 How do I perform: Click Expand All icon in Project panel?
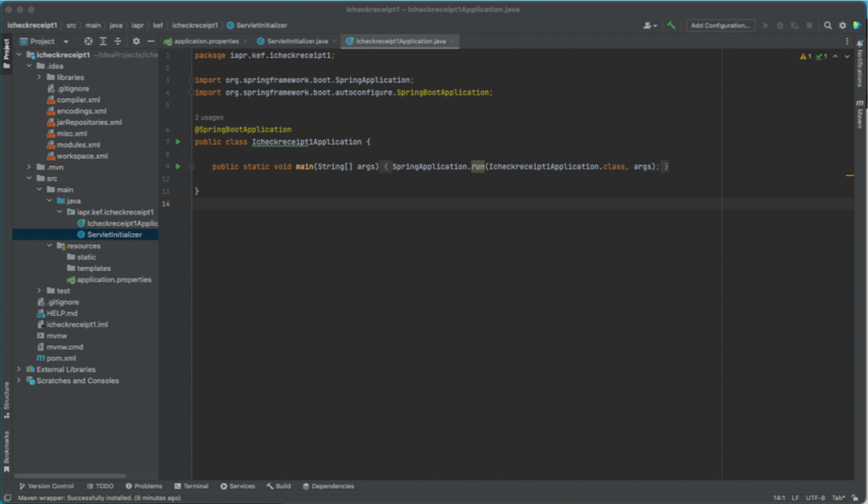pyautogui.click(x=103, y=42)
